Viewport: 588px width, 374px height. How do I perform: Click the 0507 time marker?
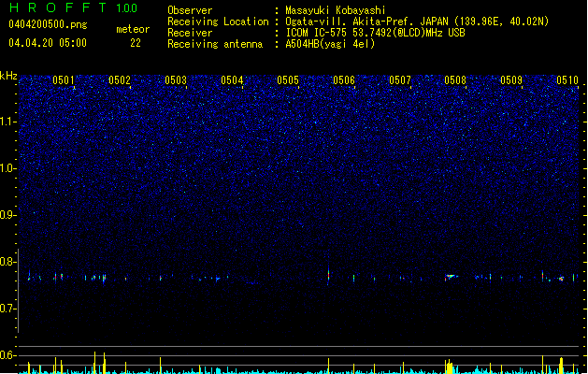click(x=400, y=80)
